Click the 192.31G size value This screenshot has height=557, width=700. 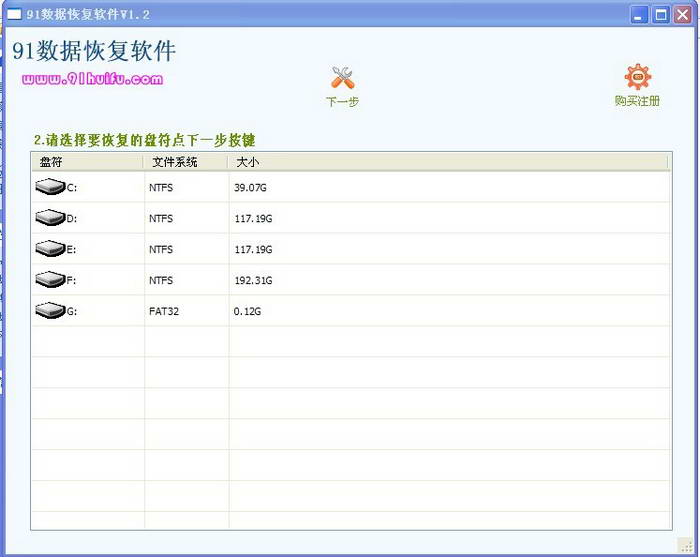coord(253,280)
